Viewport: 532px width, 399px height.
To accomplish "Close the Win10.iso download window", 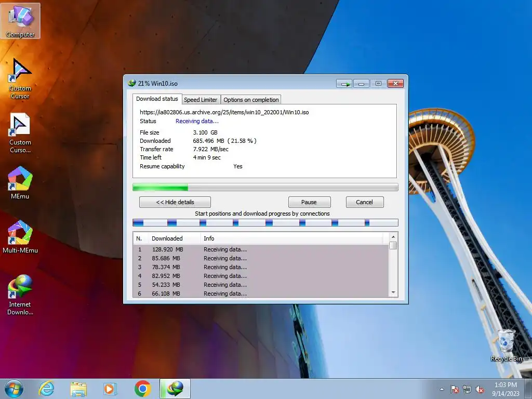I will (395, 84).
